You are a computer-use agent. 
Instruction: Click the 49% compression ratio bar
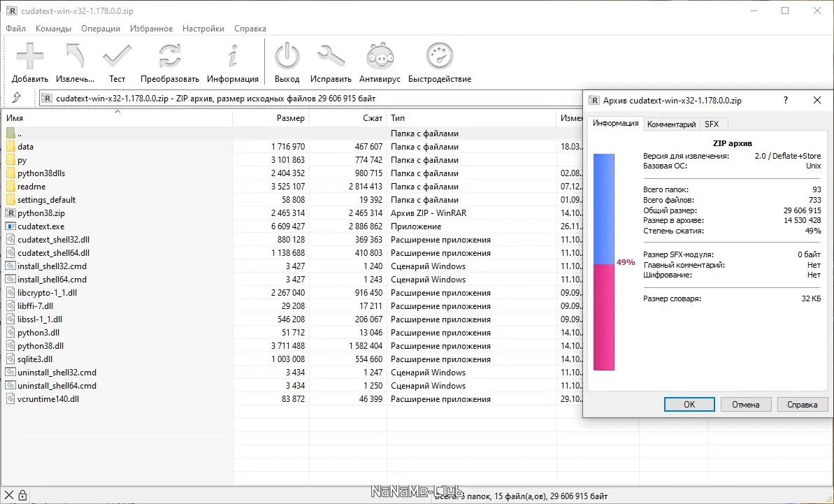(x=604, y=262)
